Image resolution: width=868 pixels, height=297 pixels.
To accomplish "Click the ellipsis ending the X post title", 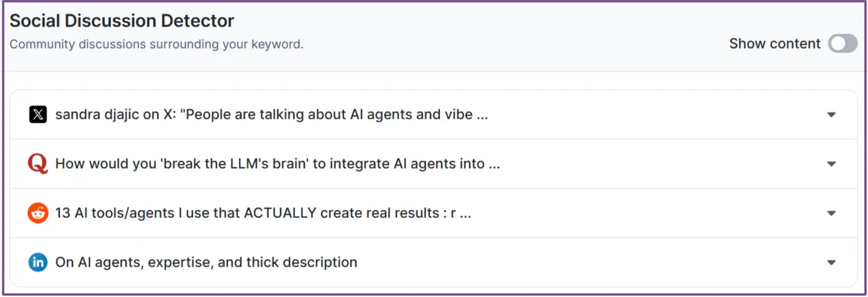I will [x=482, y=116].
